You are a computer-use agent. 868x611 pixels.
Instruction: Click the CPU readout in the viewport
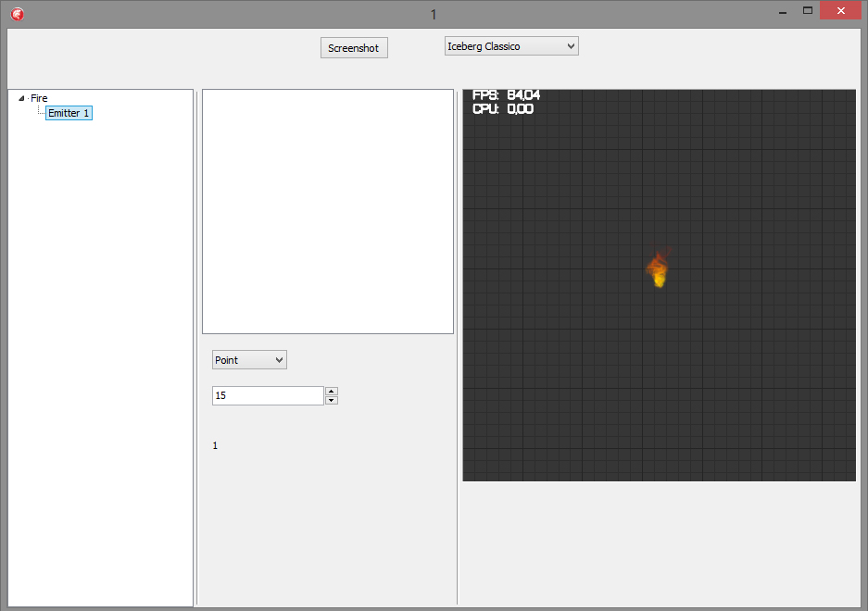[x=503, y=108]
